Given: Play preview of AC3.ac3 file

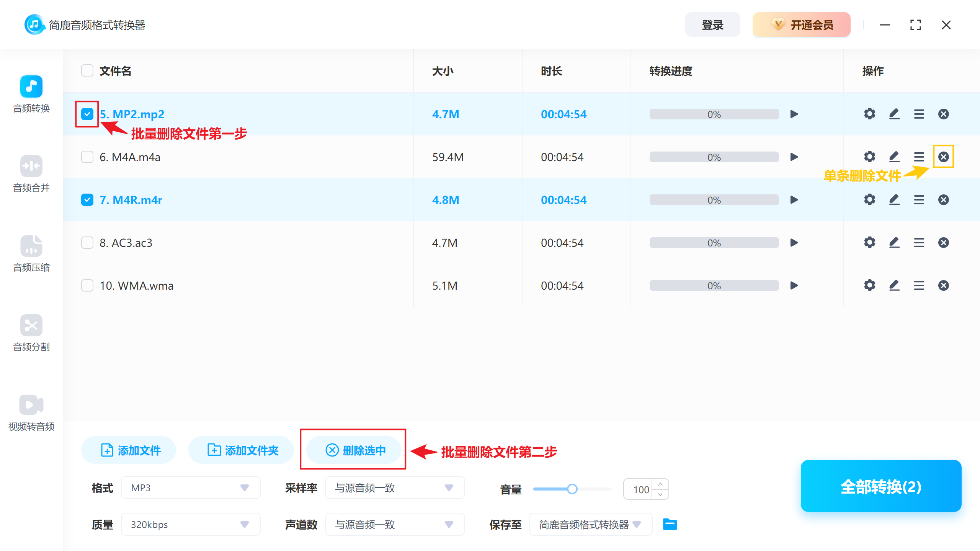Looking at the screenshot, I should (x=794, y=242).
